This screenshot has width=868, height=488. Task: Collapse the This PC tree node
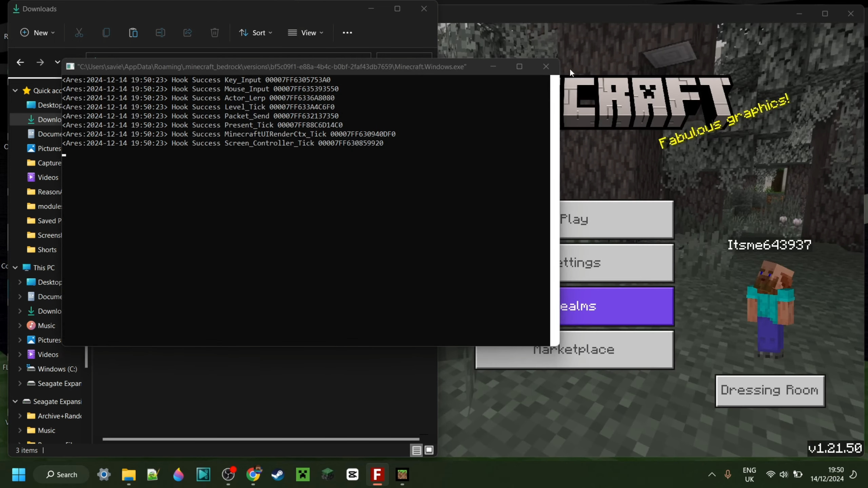coord(15,267)
